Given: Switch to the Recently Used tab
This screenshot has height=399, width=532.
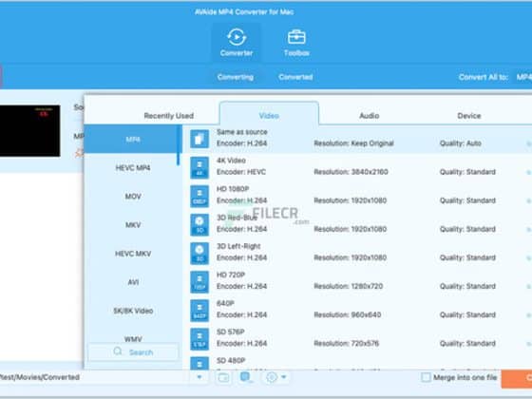Looking at the screenshot, I should tap(169, 116).
